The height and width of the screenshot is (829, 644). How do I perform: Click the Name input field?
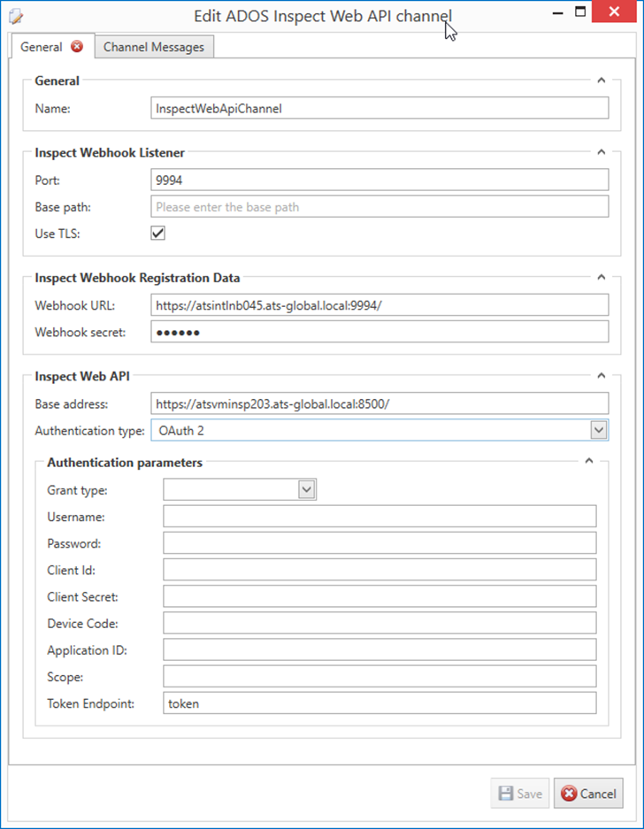[379, 109]
